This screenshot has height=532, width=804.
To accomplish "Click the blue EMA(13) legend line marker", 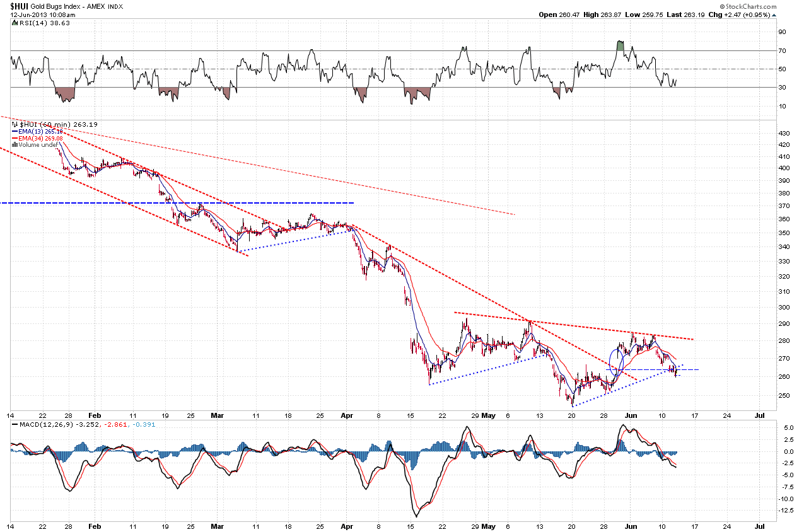I will coord(16,131).
